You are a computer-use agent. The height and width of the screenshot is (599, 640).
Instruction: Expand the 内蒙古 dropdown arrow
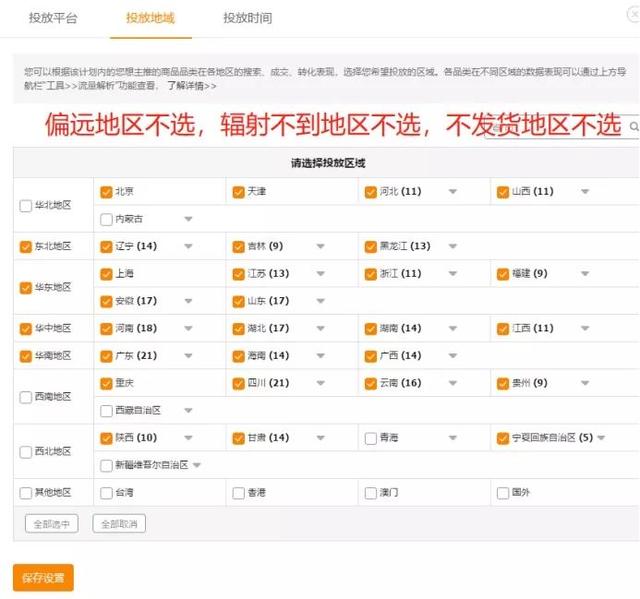pyautogui.click(x=188, y=219)
